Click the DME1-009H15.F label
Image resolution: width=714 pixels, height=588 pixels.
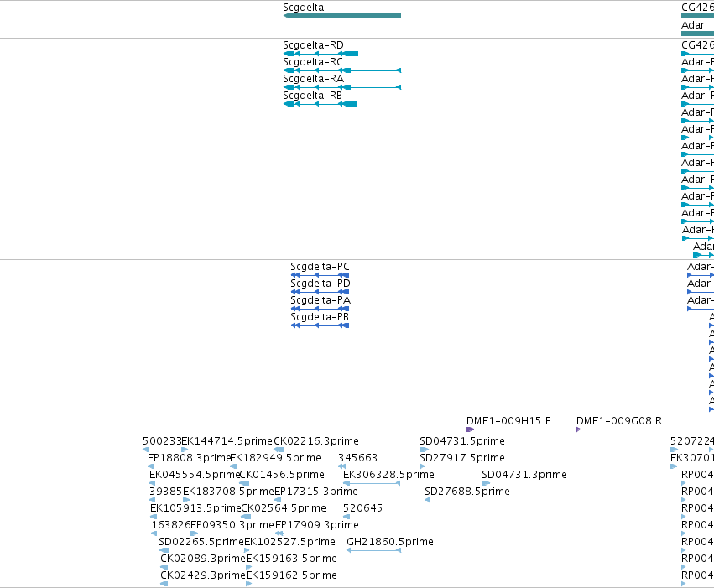(x=508, y=421)
